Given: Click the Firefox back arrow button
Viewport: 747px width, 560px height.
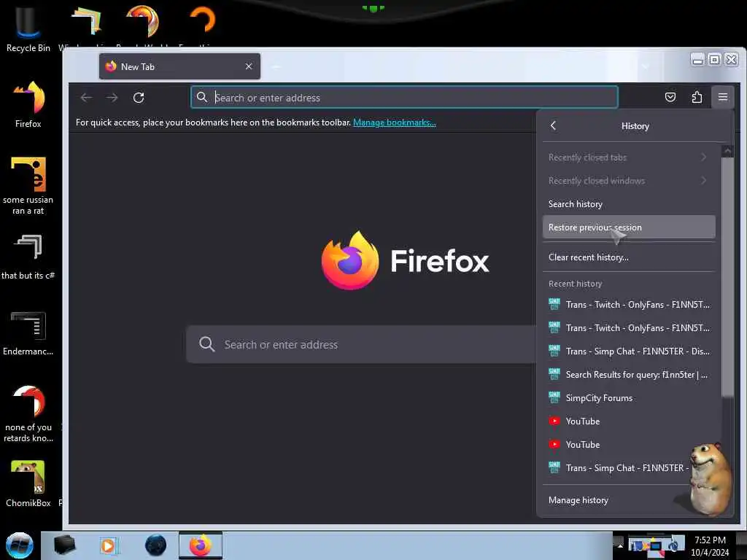Looking at the screenshot, I should point(86,98).
